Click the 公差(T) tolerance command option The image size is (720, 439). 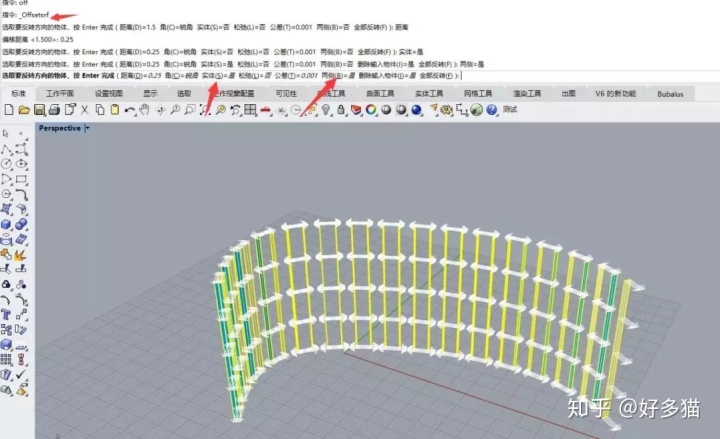[296, 75]
